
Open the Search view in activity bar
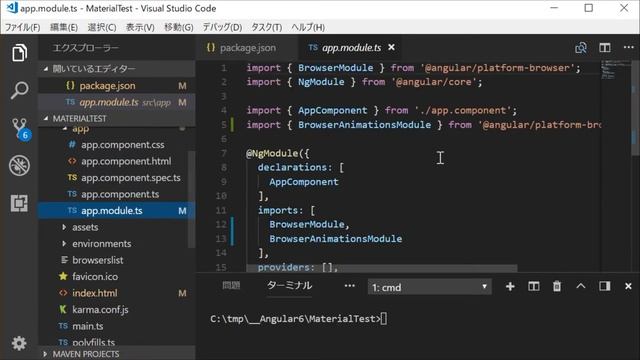point(19,90)
